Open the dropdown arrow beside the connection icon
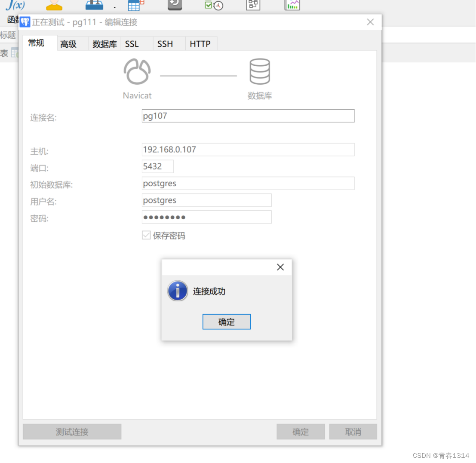 (x=114, y=7)
